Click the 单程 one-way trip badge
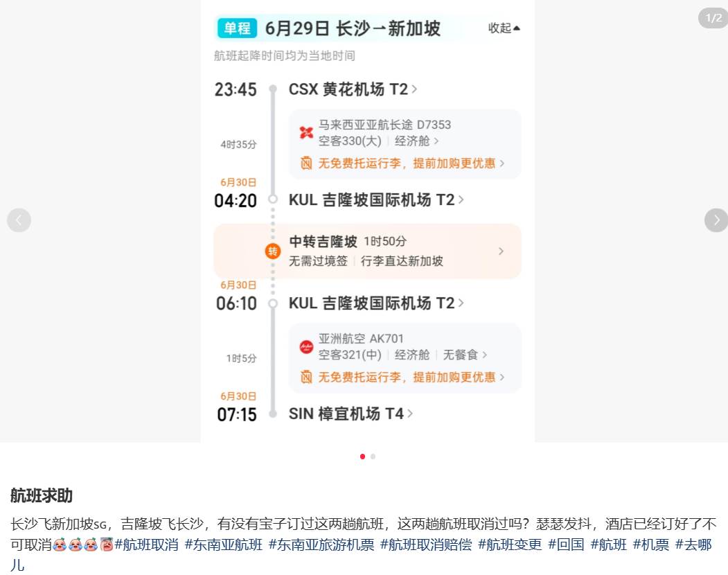This screenshot has height=575, width=728. tap(238, 28)
